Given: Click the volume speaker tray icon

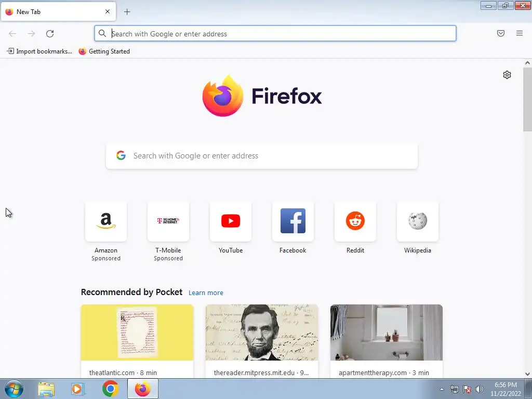Looking at the screenshot, I should 480,389.
